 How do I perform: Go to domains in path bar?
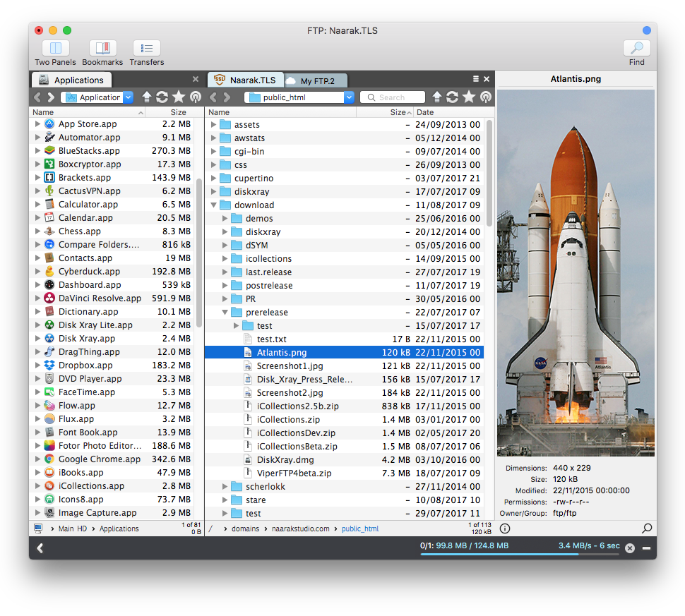(245, 529)
